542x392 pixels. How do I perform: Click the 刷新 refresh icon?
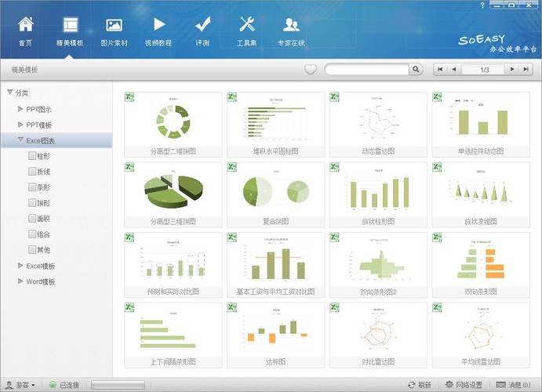[x=411, y=385]
